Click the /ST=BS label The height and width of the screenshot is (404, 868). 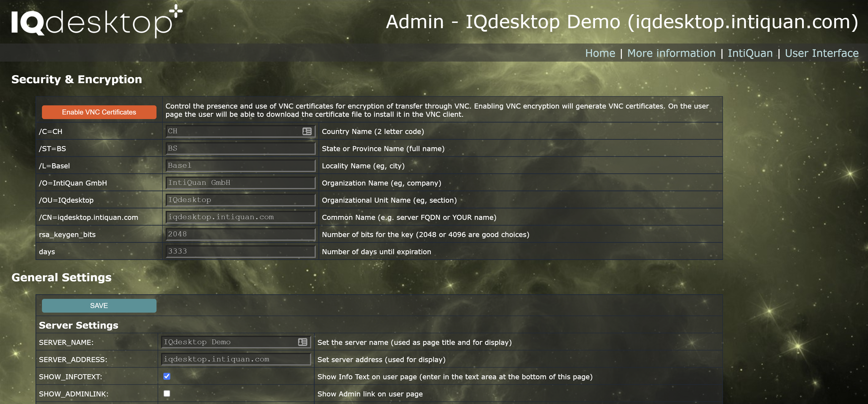52,149
